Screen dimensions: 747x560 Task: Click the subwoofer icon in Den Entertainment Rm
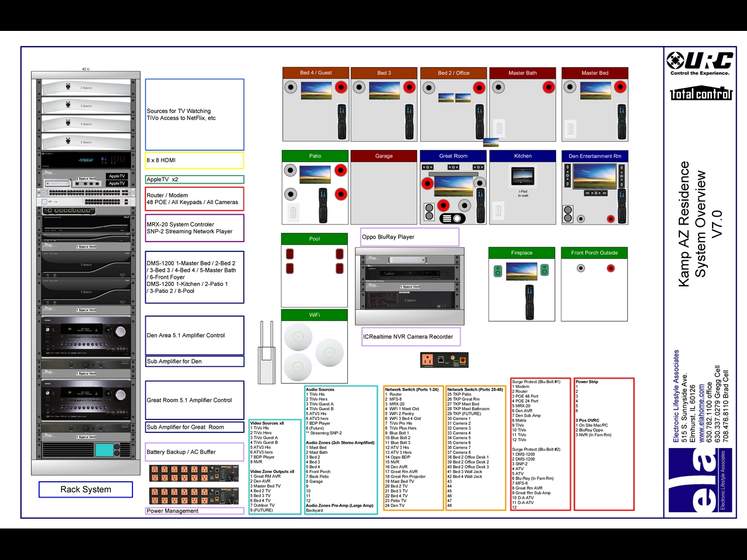pos(568,214)
